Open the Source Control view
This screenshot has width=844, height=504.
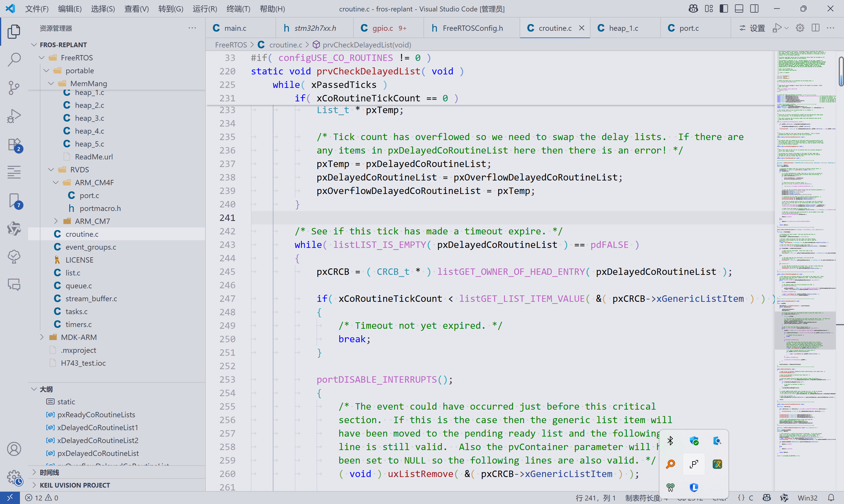coord(14,88)
